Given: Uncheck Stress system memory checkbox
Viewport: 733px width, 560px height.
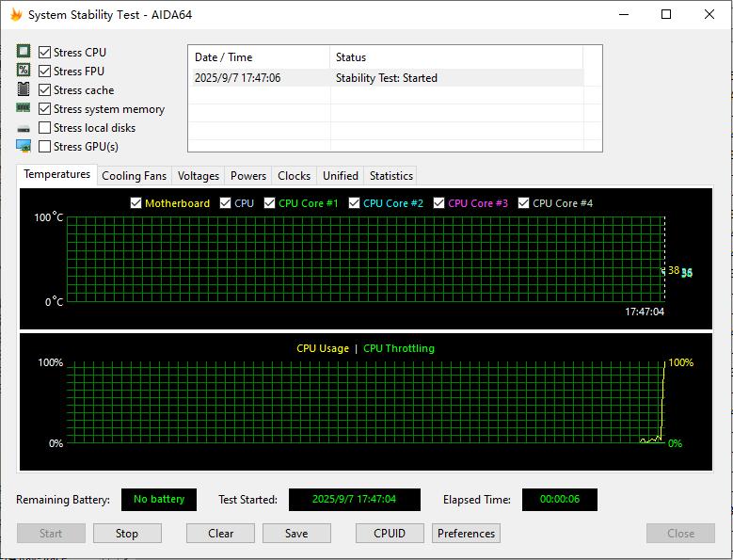Looking at the screenshot, I should 44,109.
